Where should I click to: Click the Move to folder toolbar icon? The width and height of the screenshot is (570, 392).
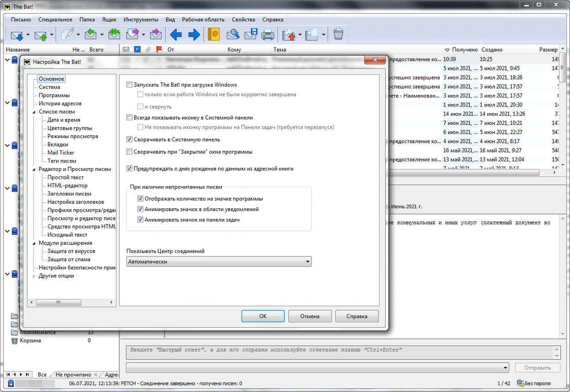289,35
